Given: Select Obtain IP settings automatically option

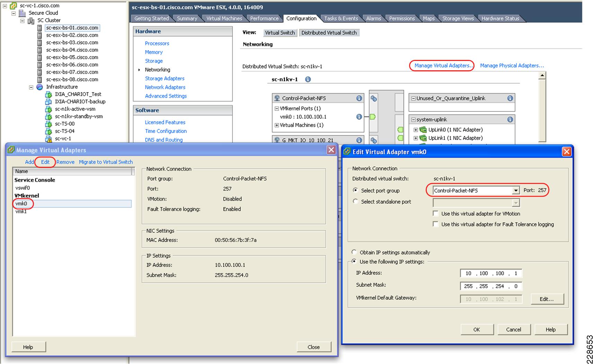Looking at the screenshot, I should (354, 252).
